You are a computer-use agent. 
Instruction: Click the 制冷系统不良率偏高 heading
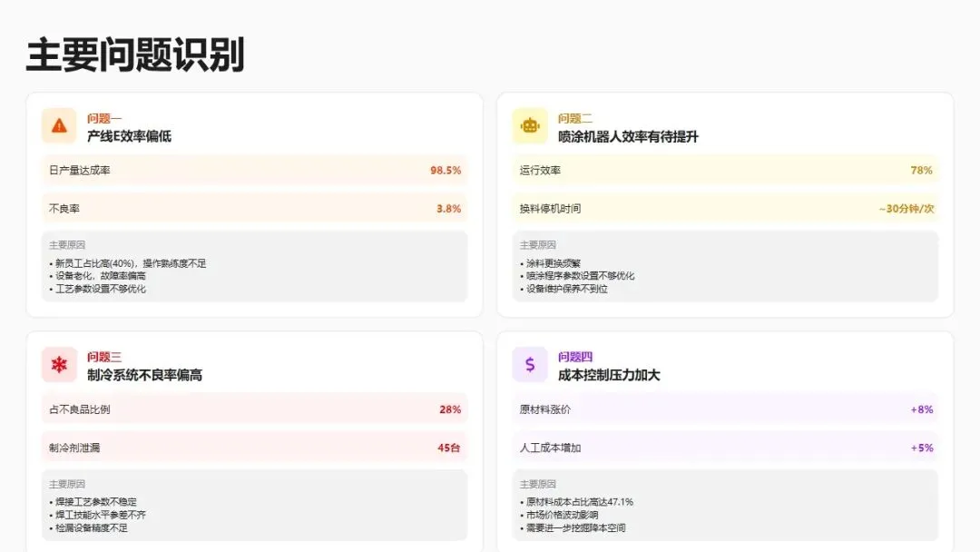pos(144,375)
